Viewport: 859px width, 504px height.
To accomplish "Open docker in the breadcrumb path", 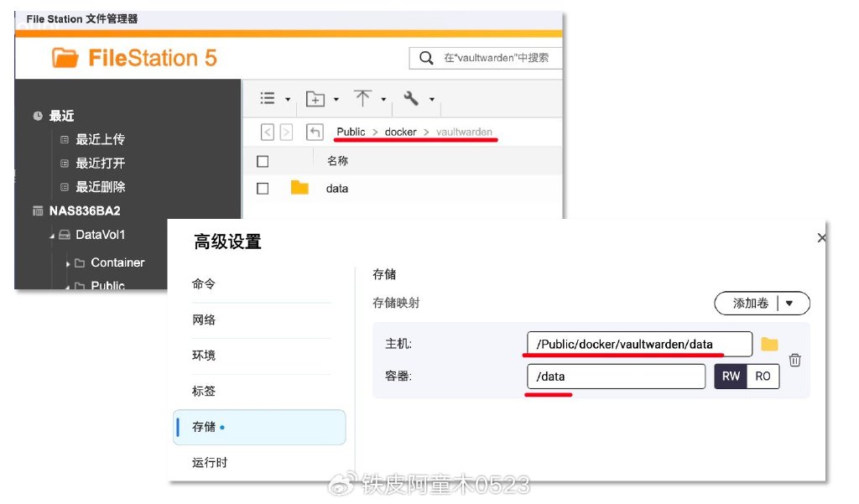I will 401,132.
